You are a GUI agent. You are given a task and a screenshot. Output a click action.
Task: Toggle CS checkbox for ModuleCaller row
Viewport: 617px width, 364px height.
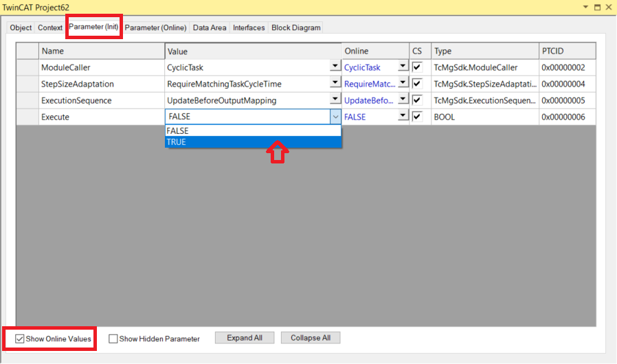[x=417, y=67]
